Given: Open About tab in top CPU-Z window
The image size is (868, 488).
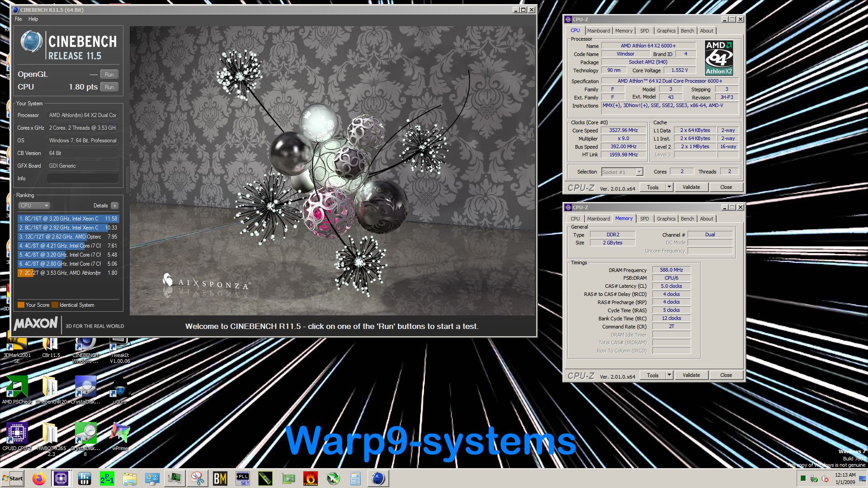Looking at the screenshot, I should (x=707, y=31).
